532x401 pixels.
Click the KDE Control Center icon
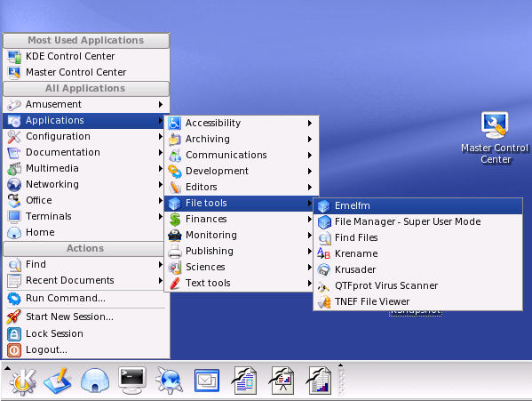[x=14, y=57]
